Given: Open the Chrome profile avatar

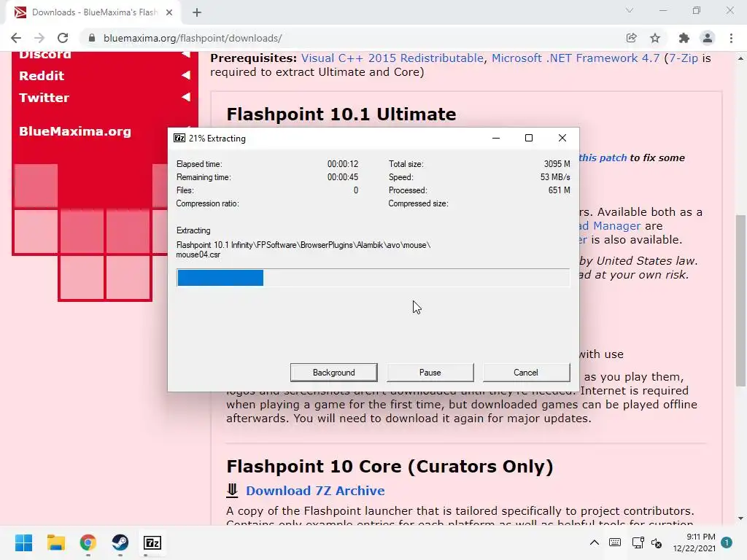Looking at the screenshot, I should 708,38.
